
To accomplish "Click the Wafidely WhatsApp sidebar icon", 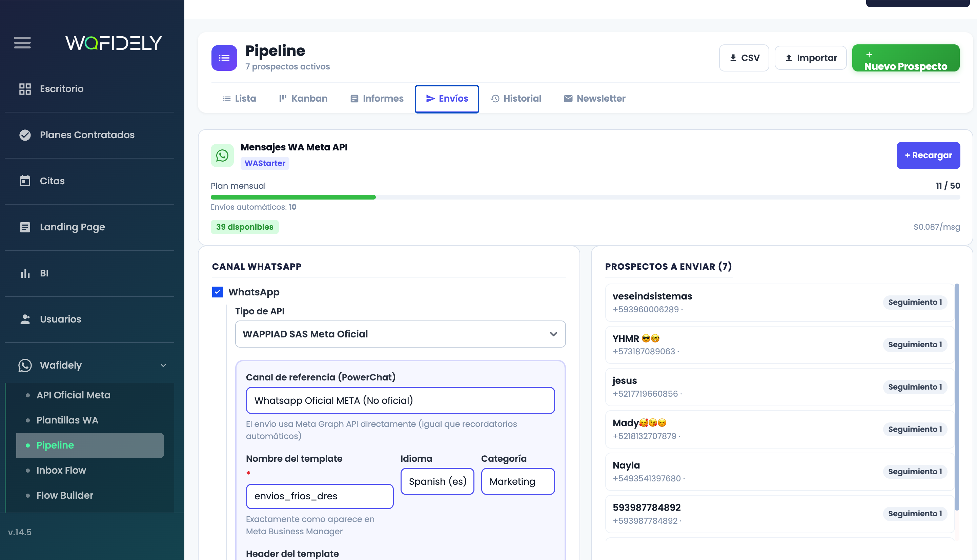I will pyautogui.click(x=25, y=366).
